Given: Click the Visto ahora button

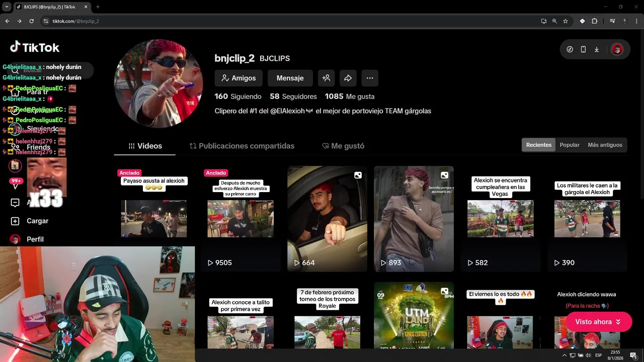Looking at the screenshot, I should pyautogui.click(x=599, y=322).
